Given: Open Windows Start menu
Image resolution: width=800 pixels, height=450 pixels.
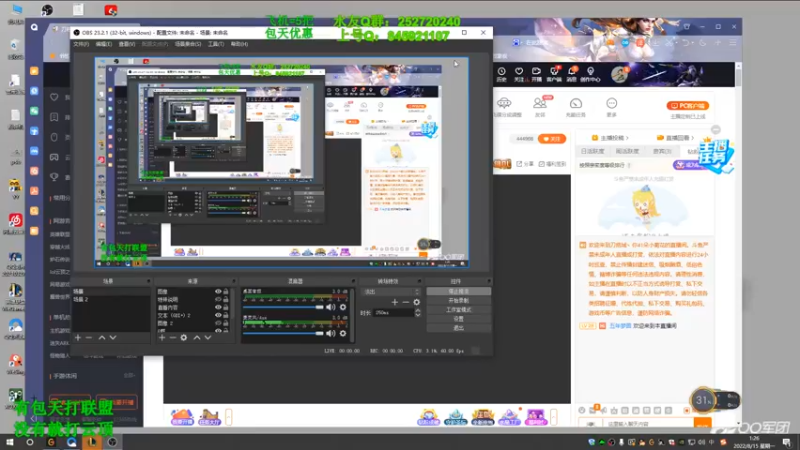Looking at the screenshot, I should click(x=10, y=442).
